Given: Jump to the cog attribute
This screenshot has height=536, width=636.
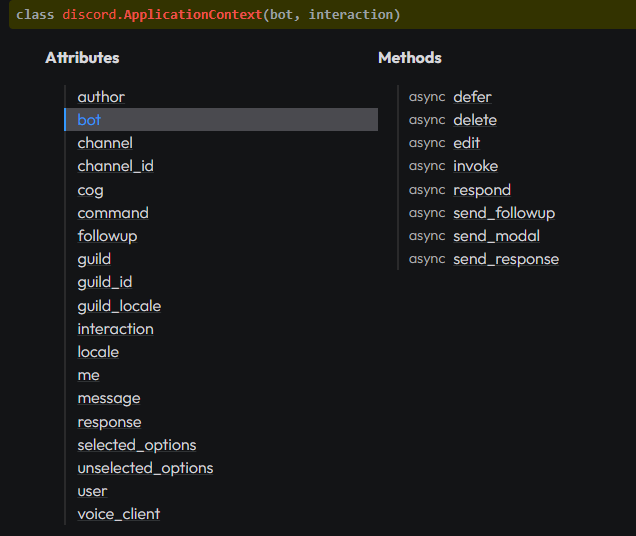Looking at the screenshot, I should 90,190.
